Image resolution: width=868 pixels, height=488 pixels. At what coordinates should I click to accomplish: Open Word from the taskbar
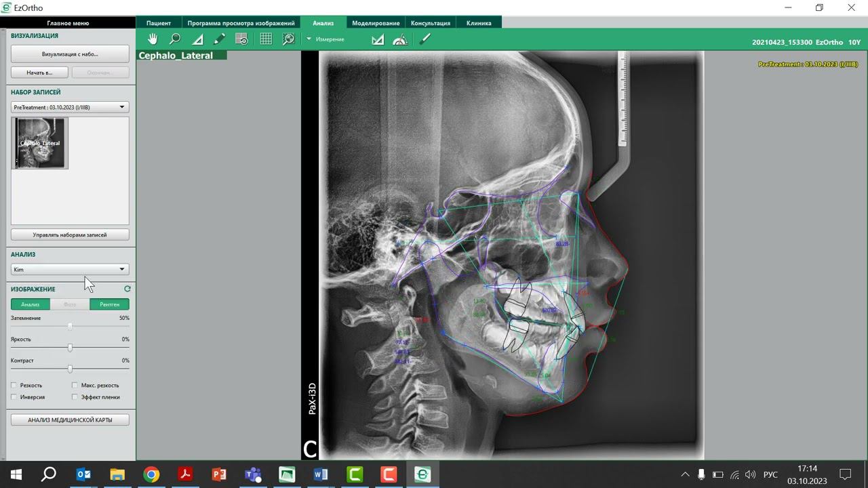point(321,474)
